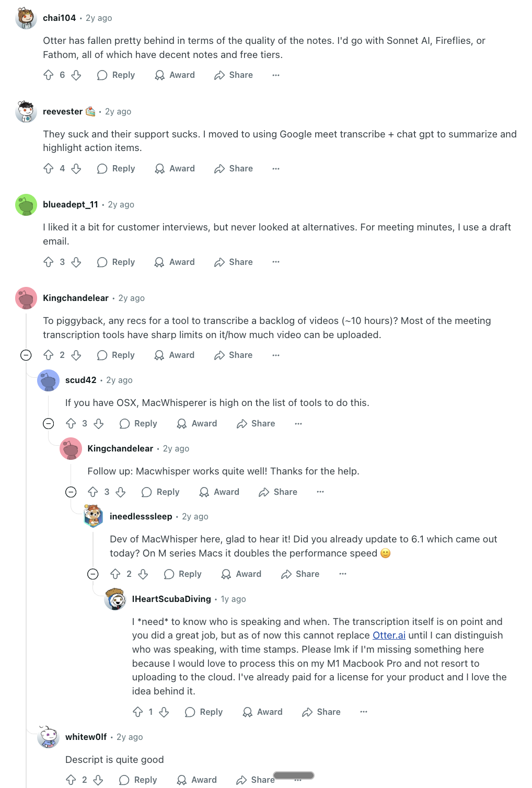
Task: Click the Award icon on blueadept_11's comment
Action: [159, 262]
